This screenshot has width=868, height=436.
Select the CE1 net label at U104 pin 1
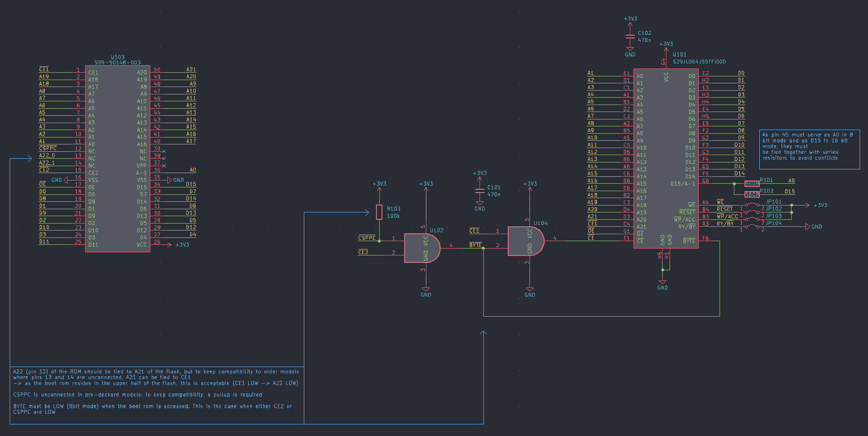click(474, 230)
